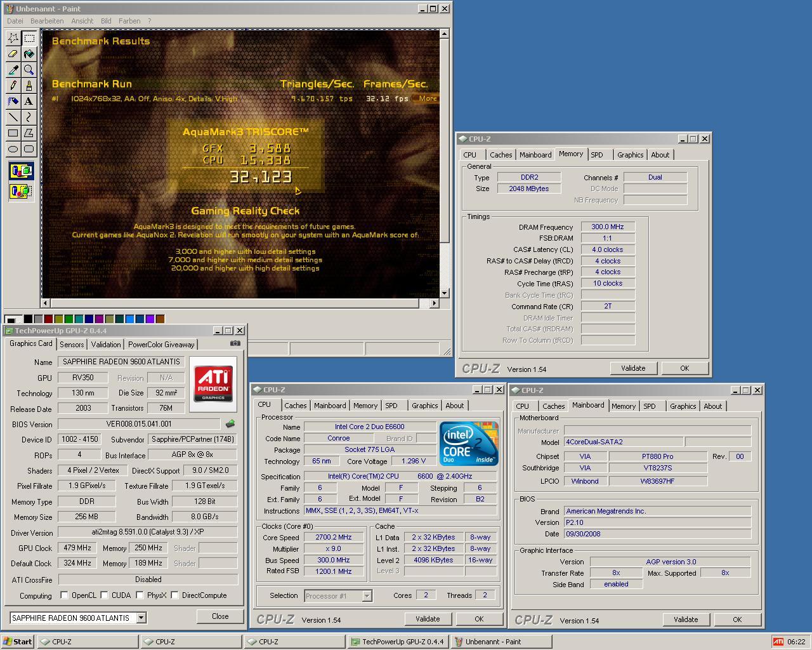Open the Ansicht menu in Paint

click(82, 21)
